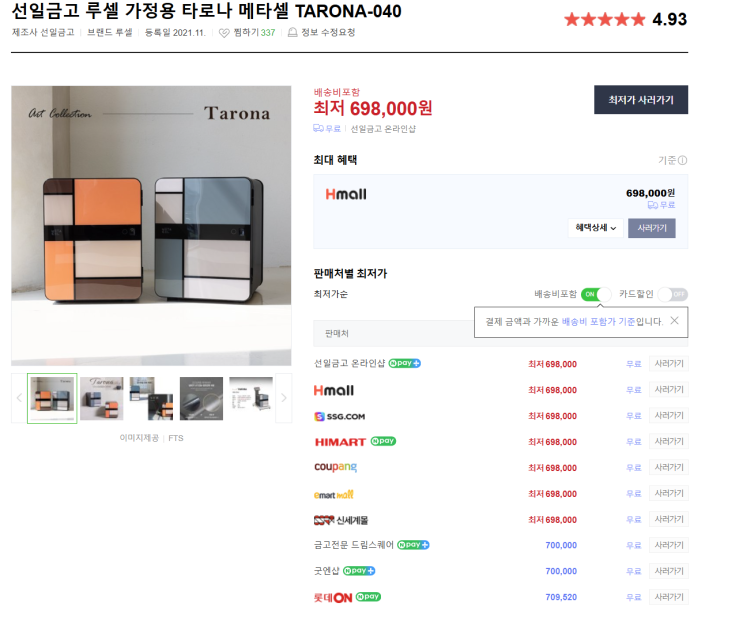Click 사러가기 for 롯데ON seller
The height and width of the screenshot is (629, 743).
coord(669,597)
